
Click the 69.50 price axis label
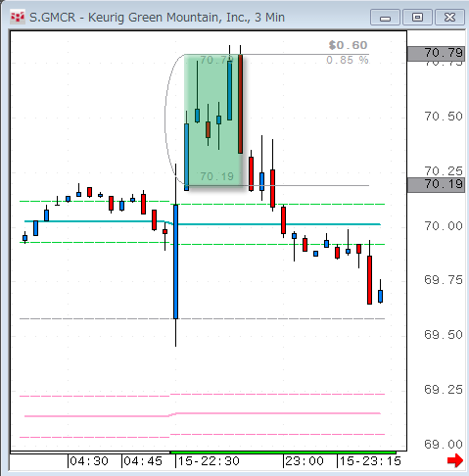click(444, 335)
